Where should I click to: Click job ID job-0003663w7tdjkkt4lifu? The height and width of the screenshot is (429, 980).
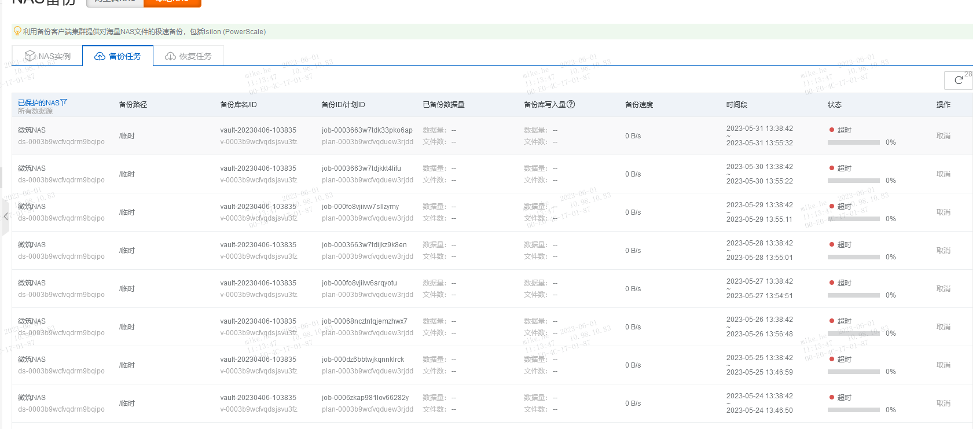pos(361,168)
